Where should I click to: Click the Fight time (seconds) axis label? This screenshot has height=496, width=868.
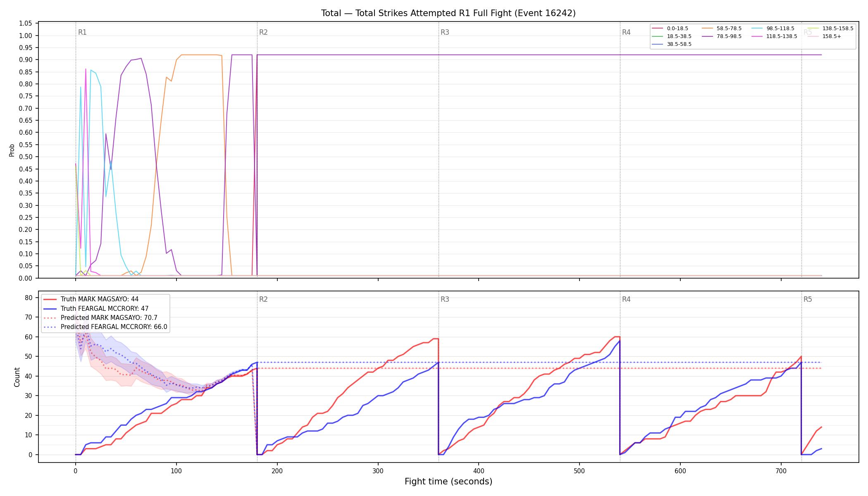pyautogui.click(x=448, y=482)
